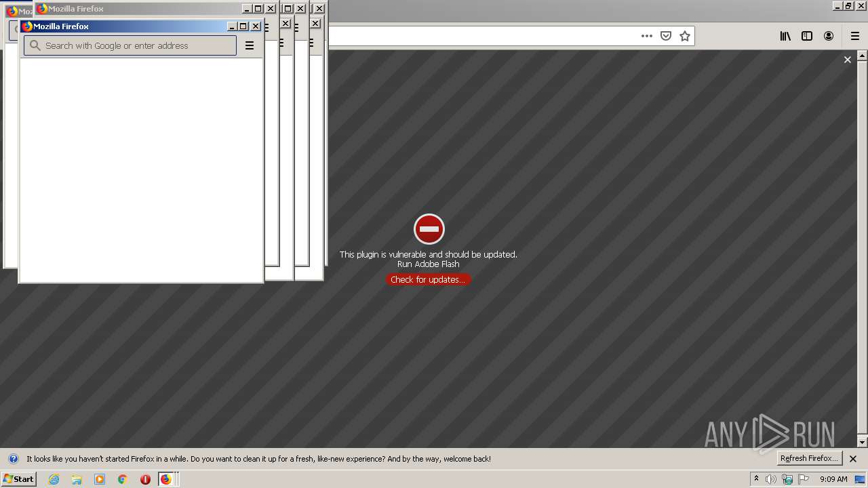Open main Firefox application menu at far right
The height and width of the screenshot is (488, 868).
click(x=854, y=36)
